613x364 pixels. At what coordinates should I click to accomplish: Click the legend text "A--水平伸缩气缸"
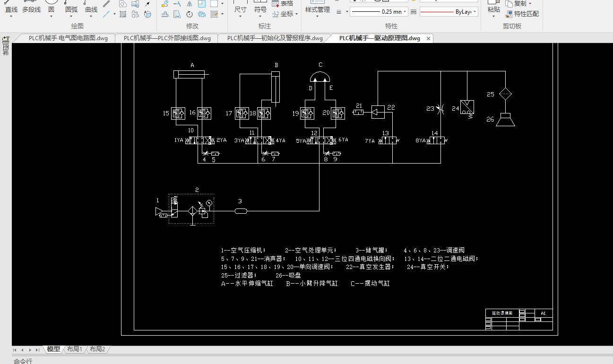247,284
